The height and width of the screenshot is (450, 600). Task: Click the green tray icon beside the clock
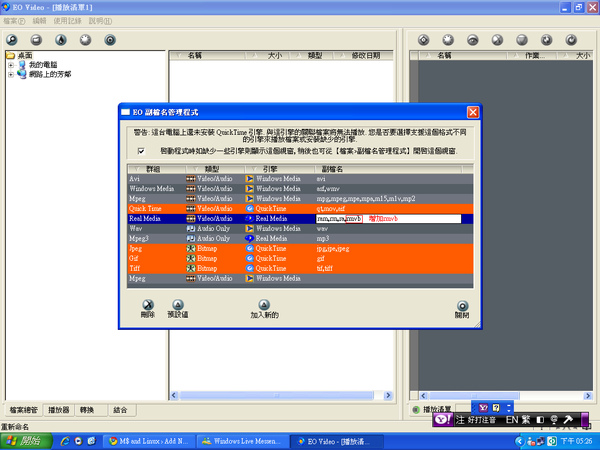tap(551, 441)
